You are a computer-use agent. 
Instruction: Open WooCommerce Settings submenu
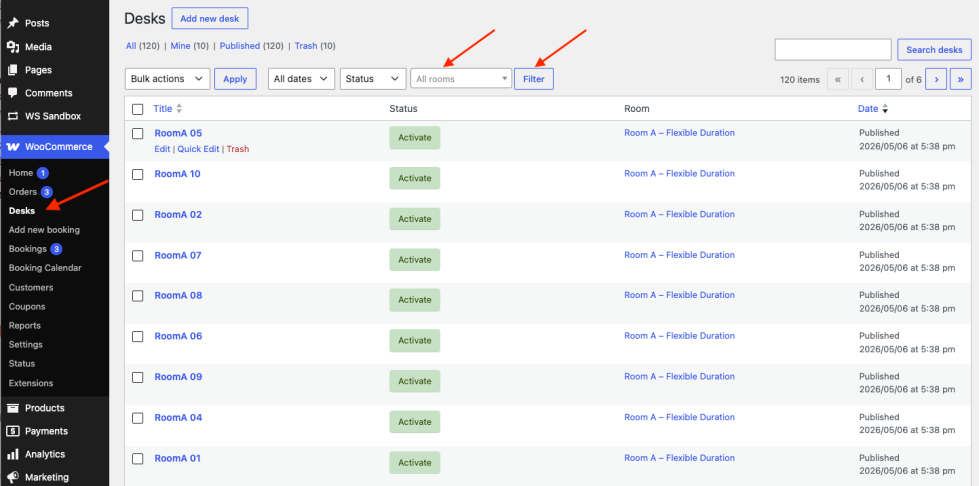[26, 345]
